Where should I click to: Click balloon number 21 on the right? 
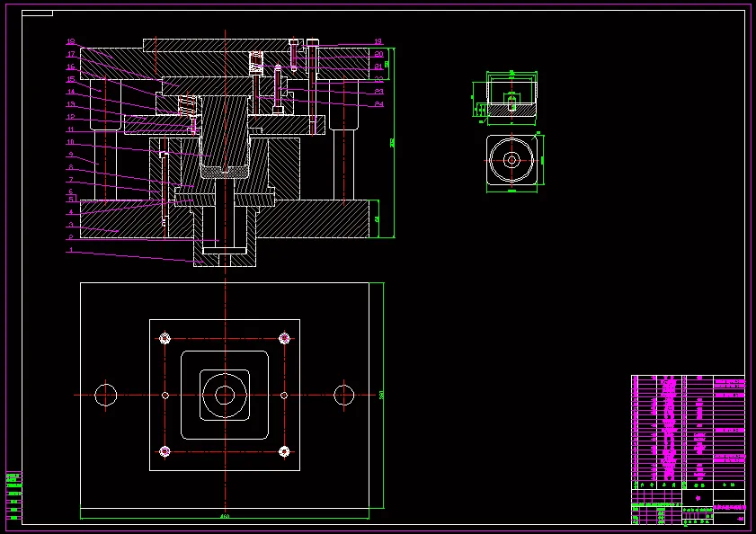point(378,67)
